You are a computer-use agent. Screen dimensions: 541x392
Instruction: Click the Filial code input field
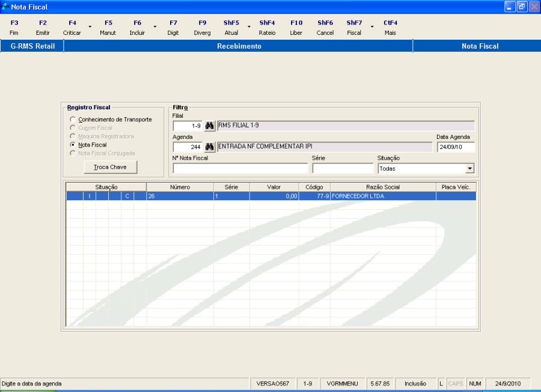(x=188, y=126)
